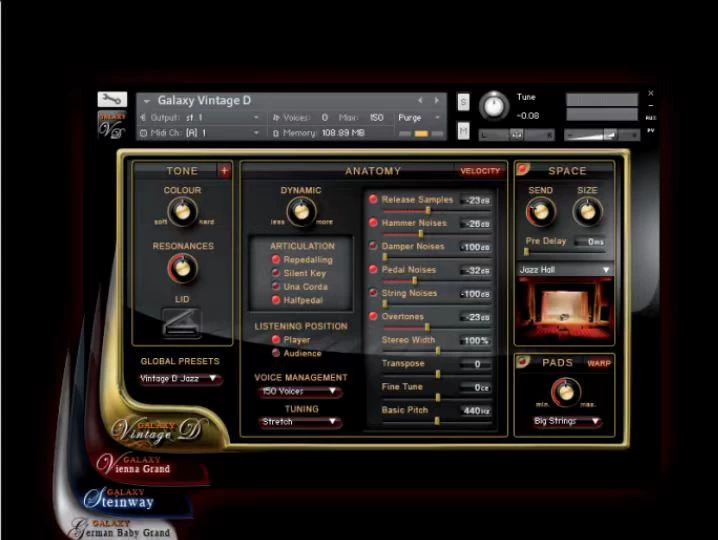Click the RESONANCES knob
The height and width of the screenshot is (540, 718).
(x=182, y=268)
